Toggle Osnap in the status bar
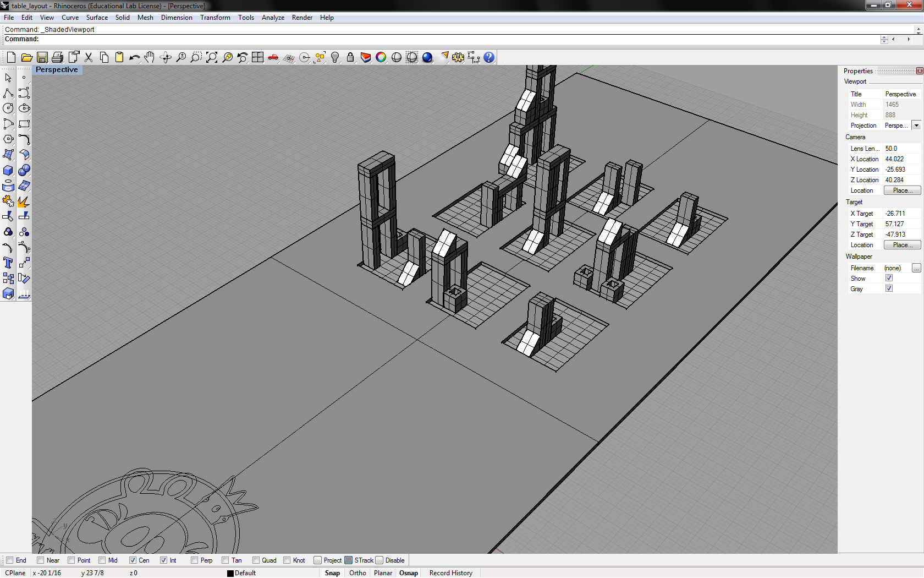The height and width of the screenshot is (578, 924). (409, 573)
